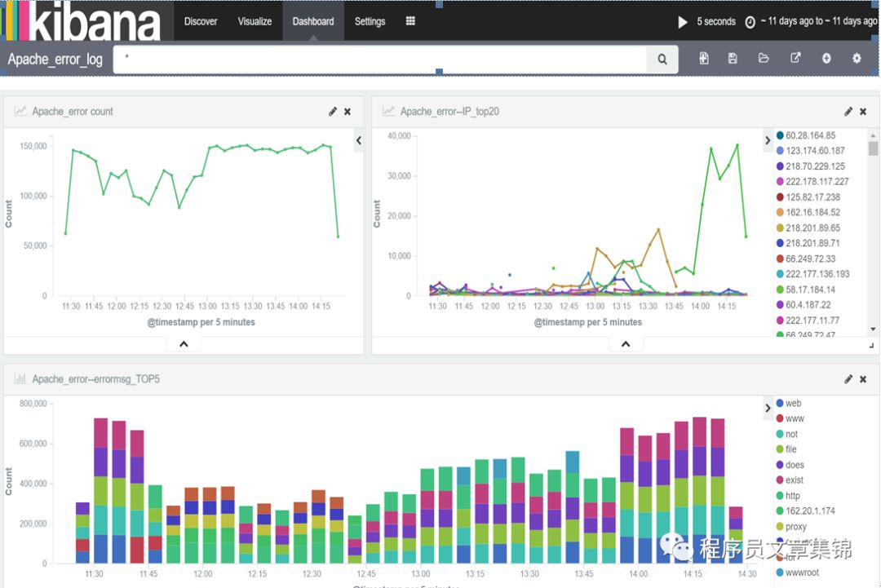Screen dimensions: 881x588
Task: Click the clock icon in header
Action: (x=750, y=22)
